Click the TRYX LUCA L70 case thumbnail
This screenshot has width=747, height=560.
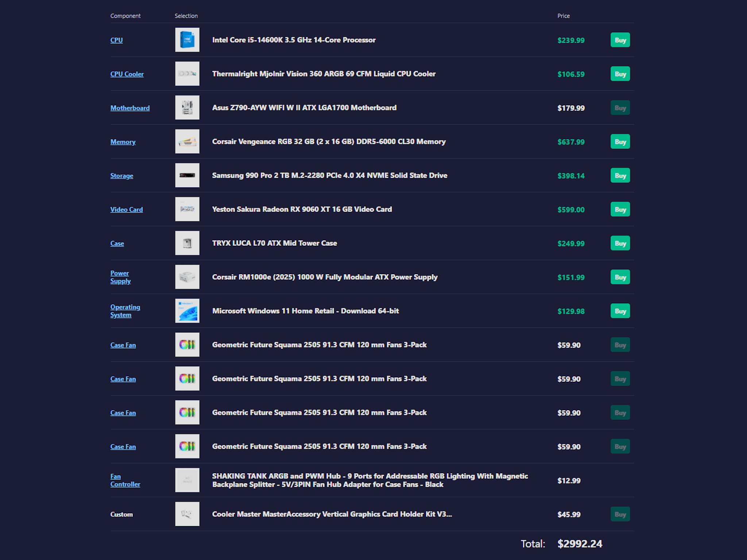point(187,243)
